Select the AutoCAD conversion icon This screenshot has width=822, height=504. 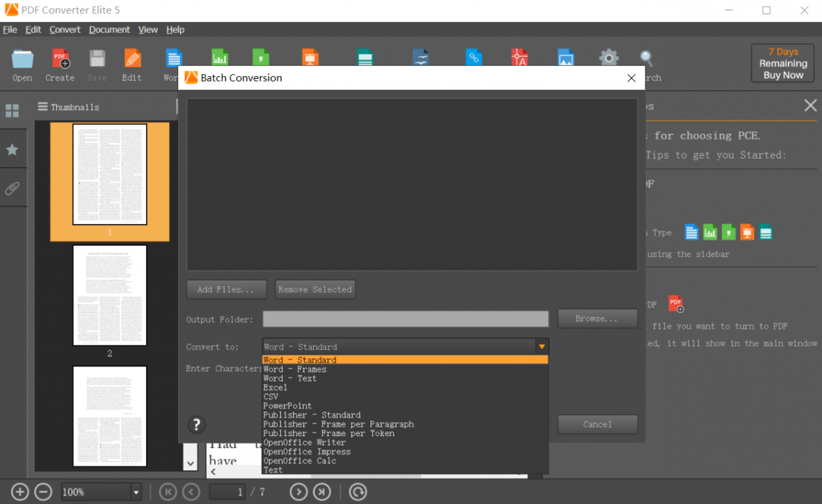(x=519, y=58)
